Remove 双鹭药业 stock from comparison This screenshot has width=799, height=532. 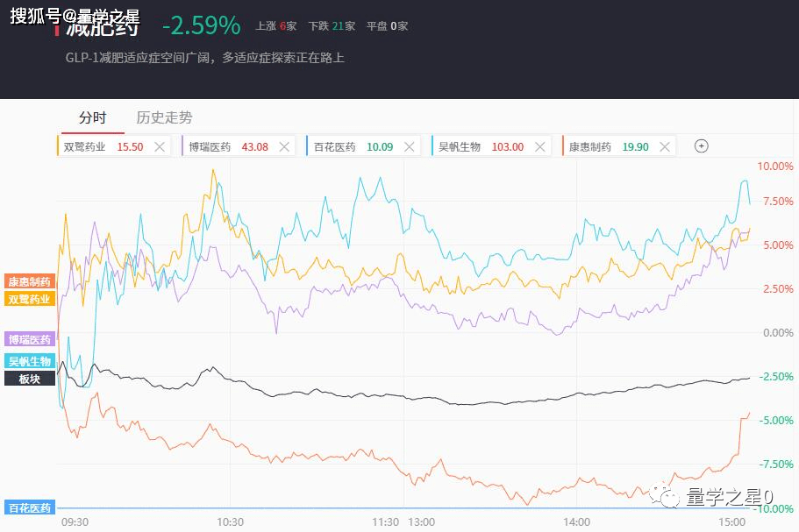tap(160, 147)
